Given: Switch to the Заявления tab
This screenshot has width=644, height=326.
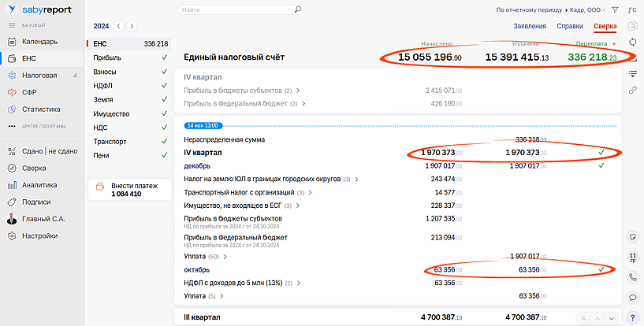Looking at the screenshot, I should point(530,26).
